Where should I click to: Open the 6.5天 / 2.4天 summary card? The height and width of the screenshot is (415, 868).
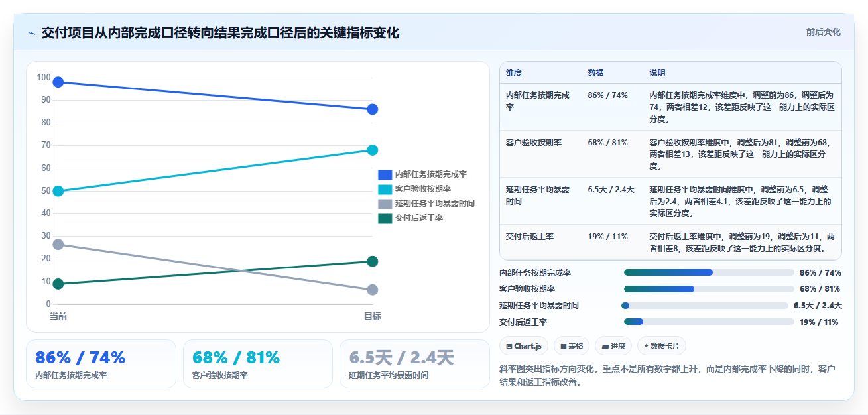pyautogui.click(x=414, y=364)
